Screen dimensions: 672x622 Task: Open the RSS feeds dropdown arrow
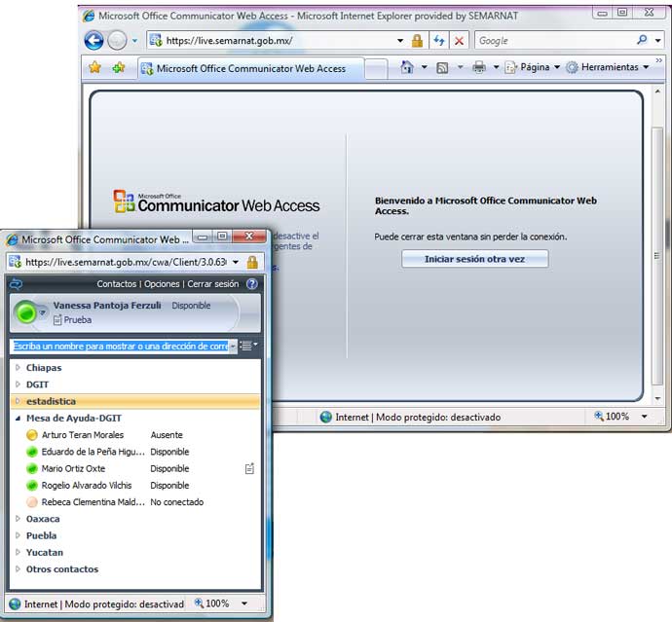click(x=461, y=67)
